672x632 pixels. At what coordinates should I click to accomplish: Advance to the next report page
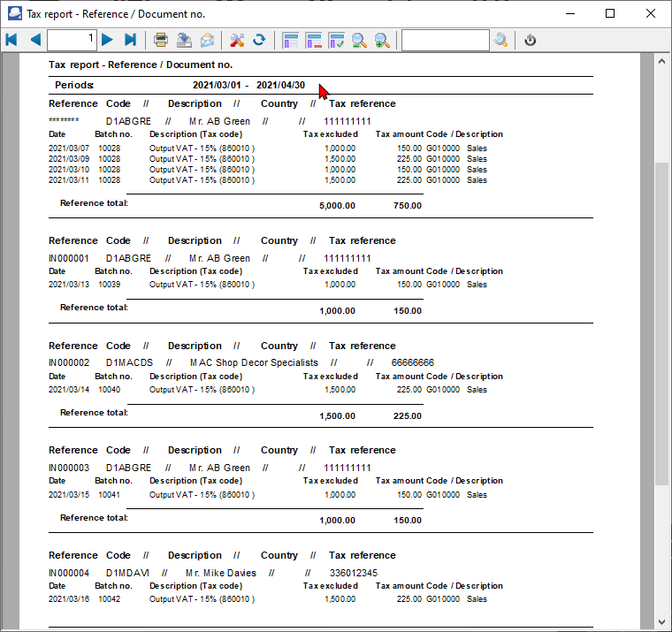tap(107, 40)
